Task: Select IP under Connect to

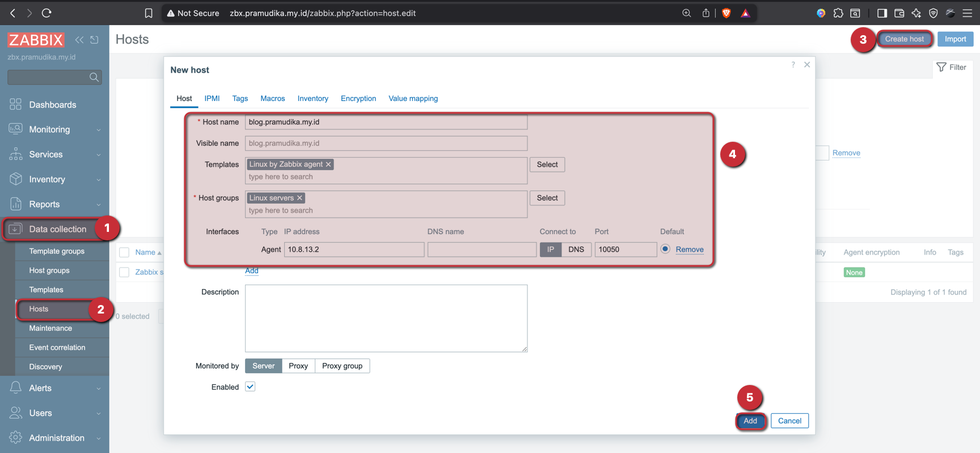Action: (x=551, y=249)
